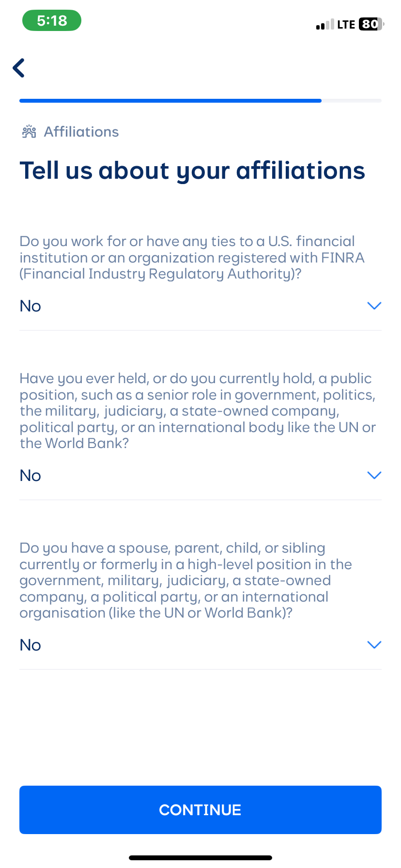Click the blue onboarding progress bar

pos(170,101)
